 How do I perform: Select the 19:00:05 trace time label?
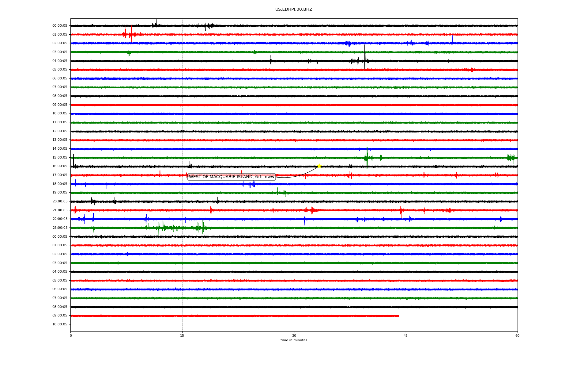coord(60,193)
